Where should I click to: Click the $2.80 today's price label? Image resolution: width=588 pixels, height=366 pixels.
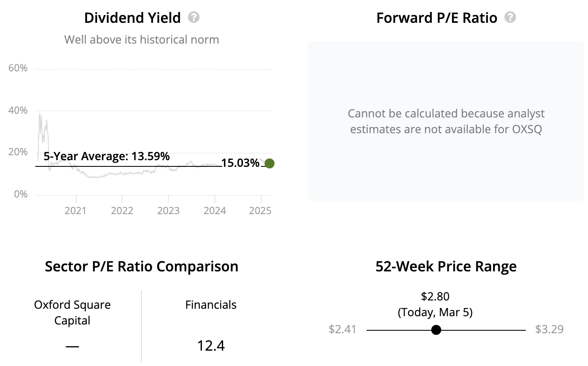[435, 297]
